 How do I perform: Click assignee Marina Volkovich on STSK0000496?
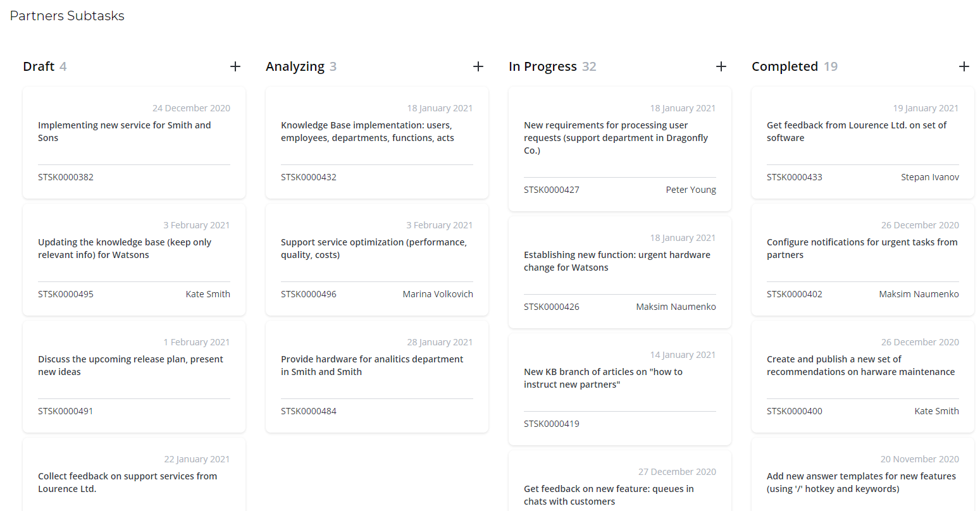click(x=438, y=294)
